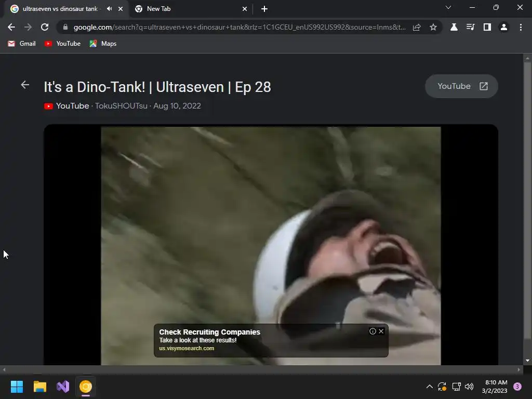Screen dimensions: 532x399
Task: Close the New Tab tab
Action: pyautogui.click(x=245, y=9)
